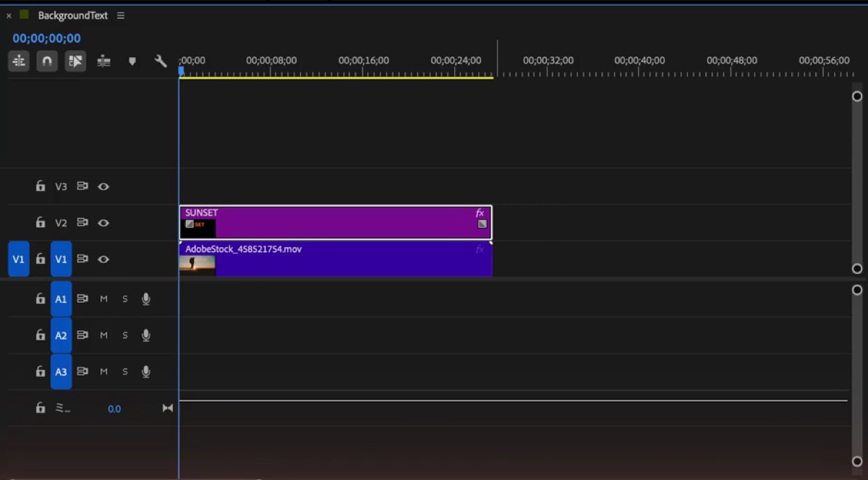Toggle Snap in Timeline magnet icon
Screen dimensions: 868x480
click(47, 61)
